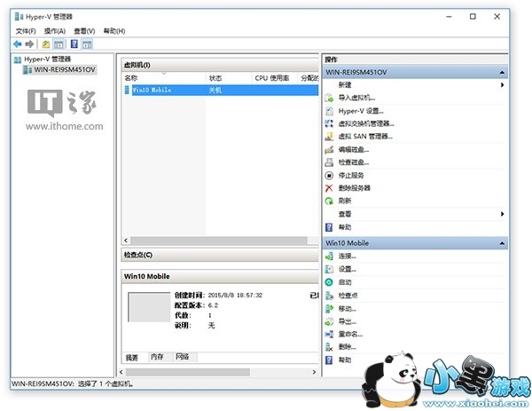Screen dimensions: 532x411
Task: Expand the 查看 submenu arrow
Action: click(502, 214)
